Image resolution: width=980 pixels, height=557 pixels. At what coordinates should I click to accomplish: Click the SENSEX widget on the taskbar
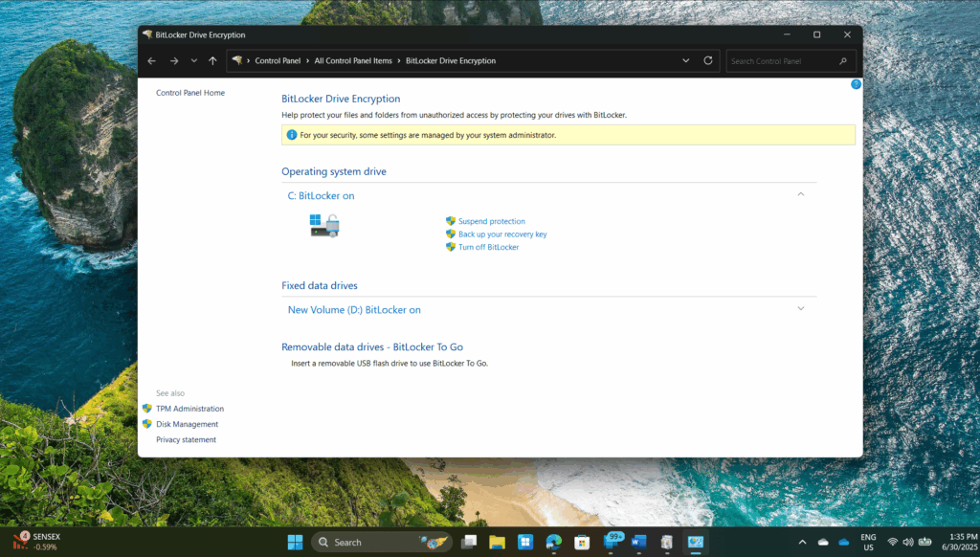[36, 541]
